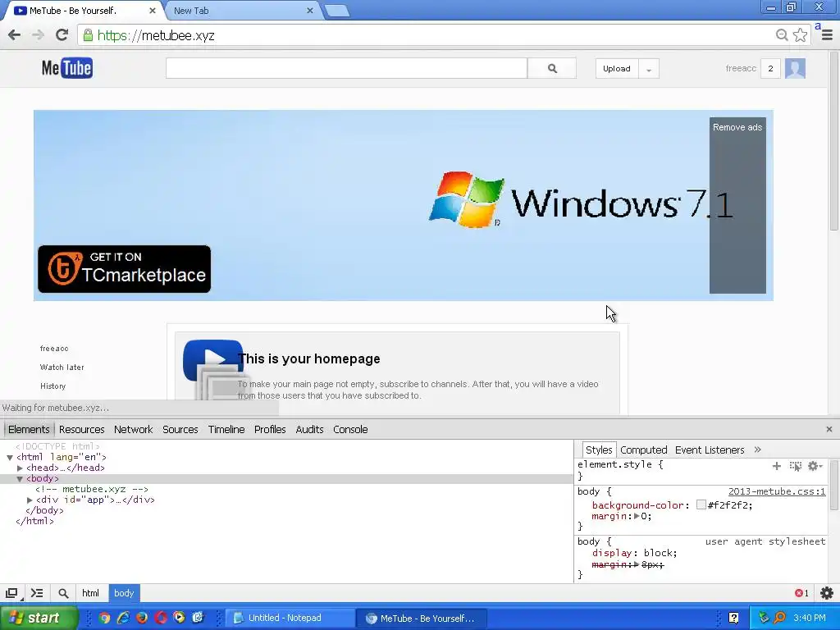Click the Get it on TCmarketplace badge
The image size is (840, 630).
click(125, 269)
